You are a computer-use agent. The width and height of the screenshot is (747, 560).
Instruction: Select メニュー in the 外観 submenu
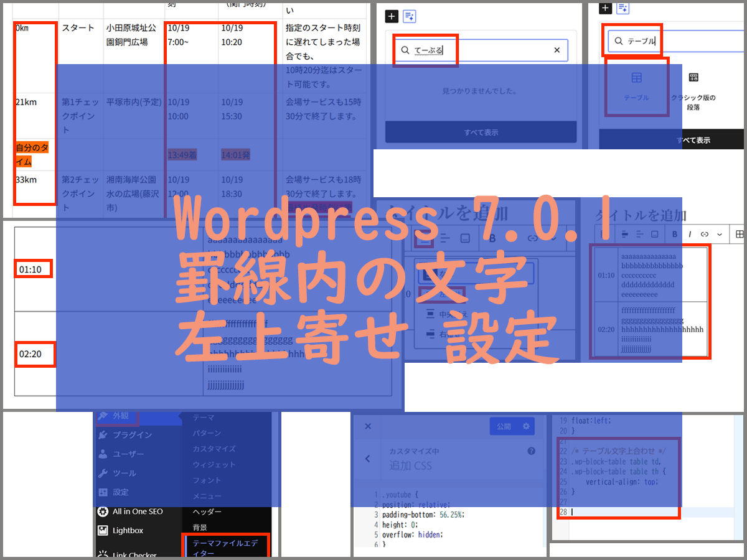click(x=207, y=496)
